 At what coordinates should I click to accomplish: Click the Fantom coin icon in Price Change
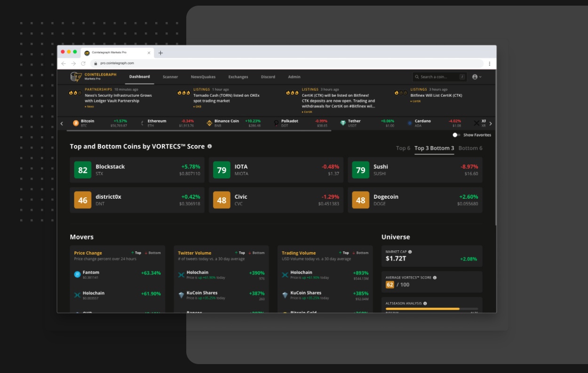pyautogui.click(x=78, y=274)
